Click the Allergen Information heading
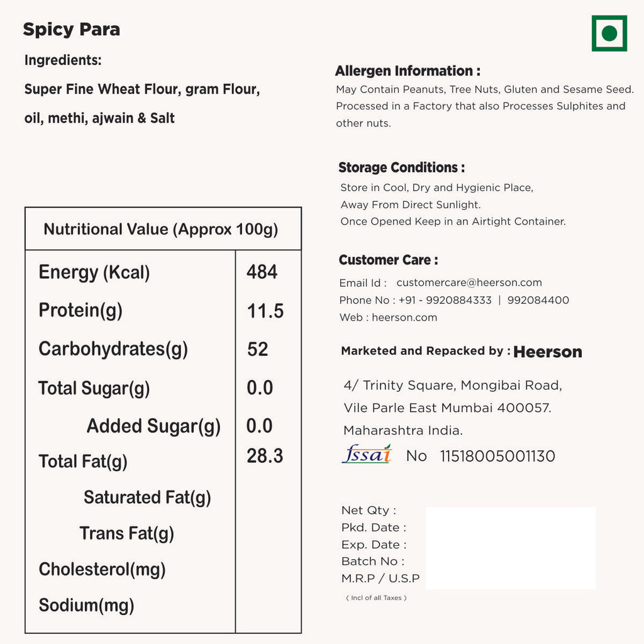Screen dimensions: 644x644 pyautogui.click(x=408, y=71)
